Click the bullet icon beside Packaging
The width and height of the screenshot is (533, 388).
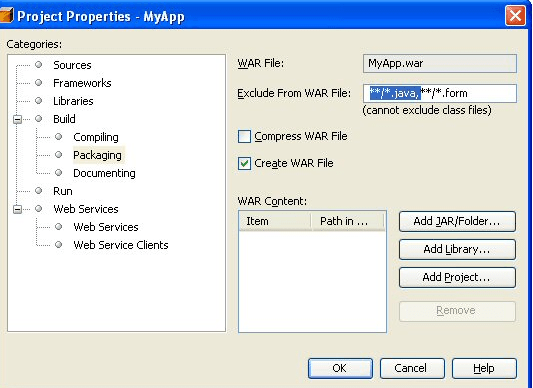pos(59,155)
